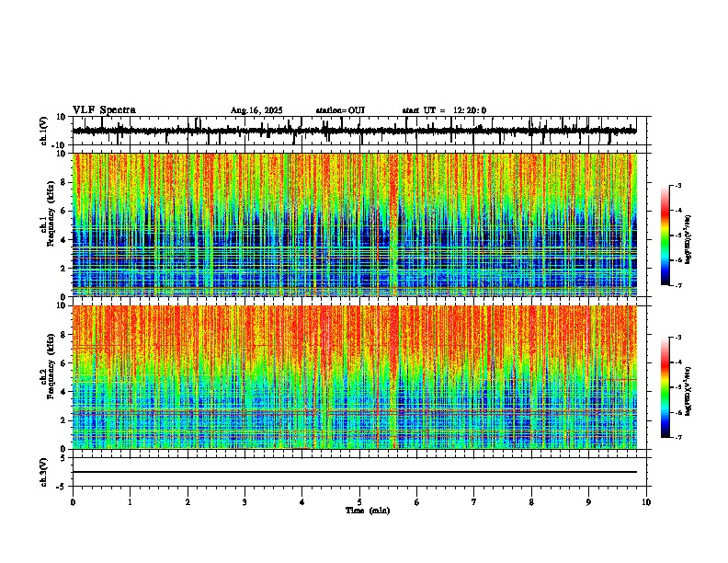Click the ch.1 spectrogram panel

[355, 224]
